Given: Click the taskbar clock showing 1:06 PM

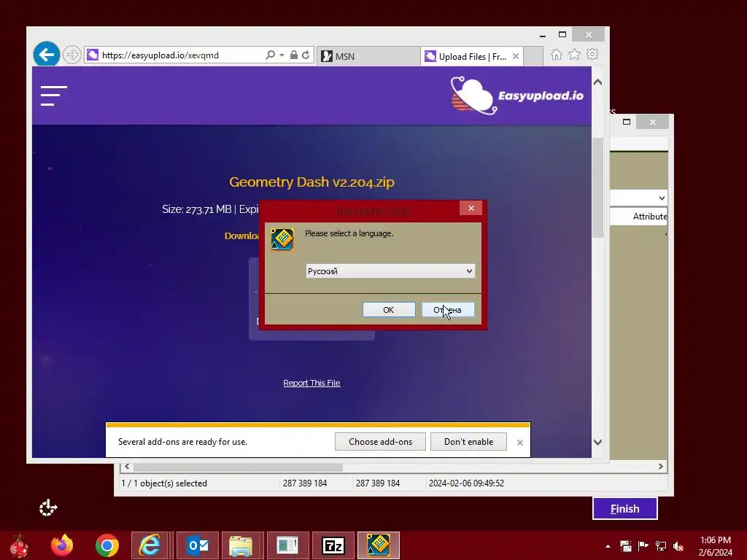Looking at the screenshot, I should coord(715,546).
